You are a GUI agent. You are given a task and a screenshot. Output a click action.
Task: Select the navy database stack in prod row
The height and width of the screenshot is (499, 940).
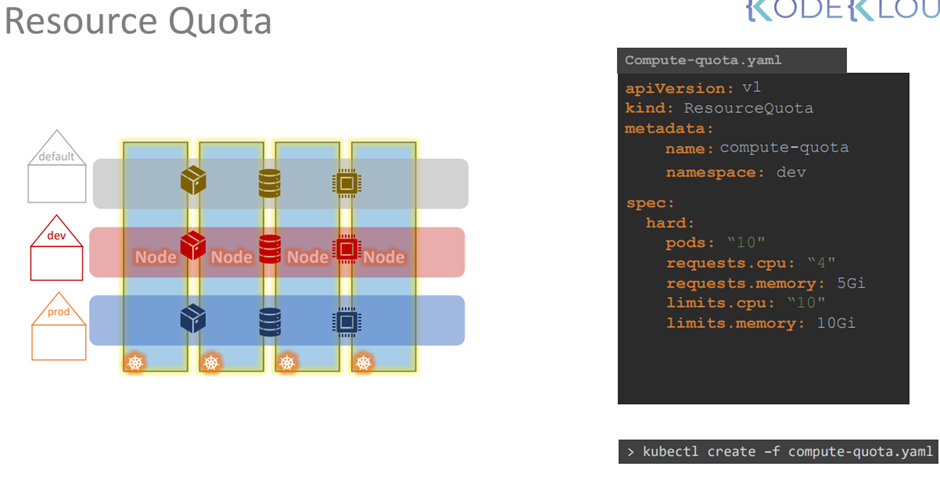[x=270, y=322]
